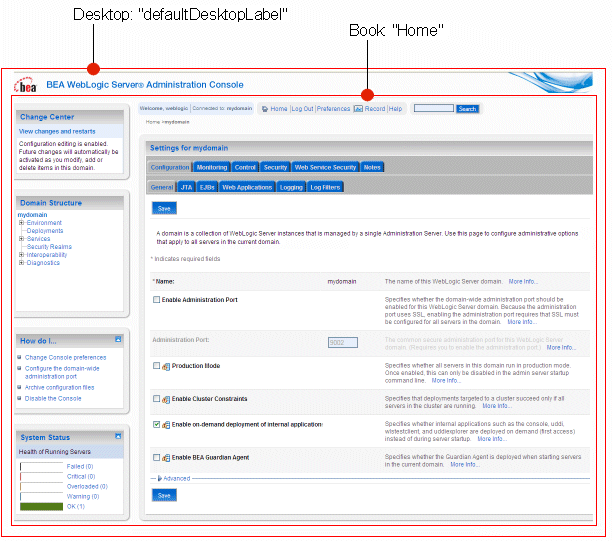Select the EJBs subtab
The width and height of the screenshot is (612, 541).
pyautogui.click(x=207, y=187)
